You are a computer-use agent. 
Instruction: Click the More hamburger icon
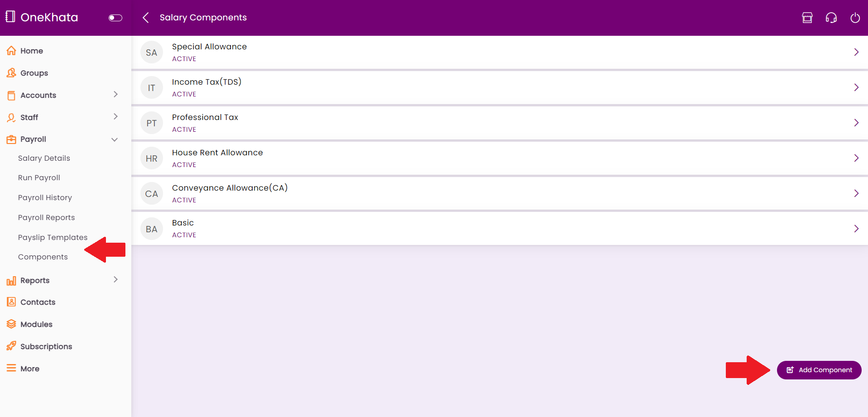11,368
